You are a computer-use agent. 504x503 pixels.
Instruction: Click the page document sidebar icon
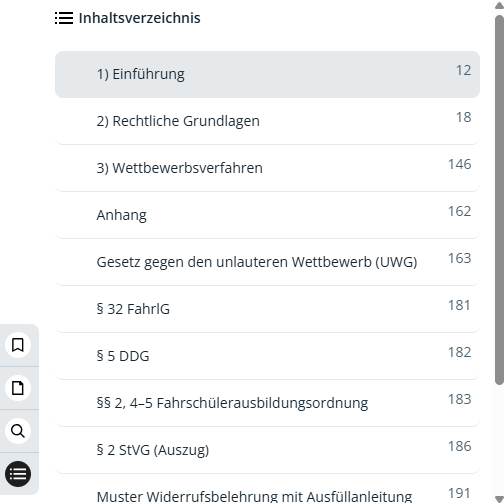[18, 388]
